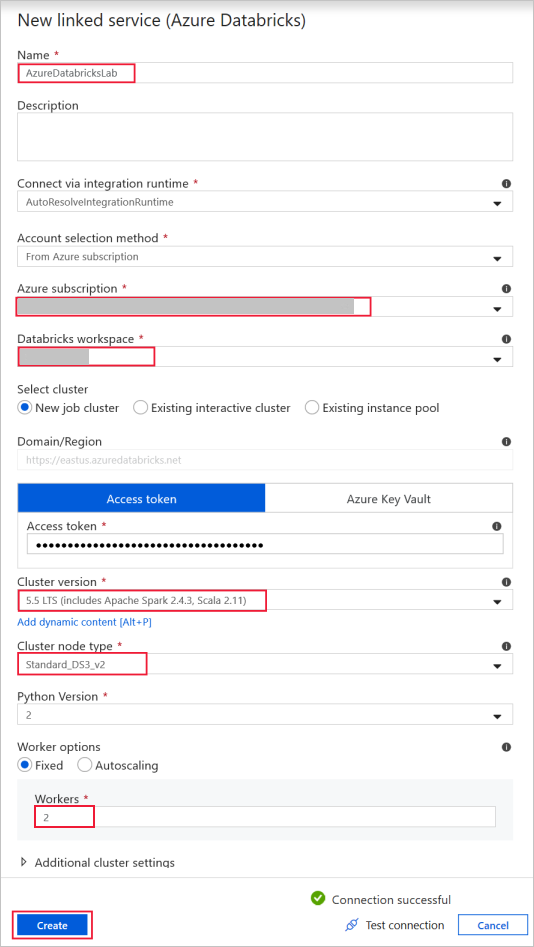The width and height of the screenshot is (534, 947).
Task: Click info icon next to Azure subscription
Action: [506, 289]
